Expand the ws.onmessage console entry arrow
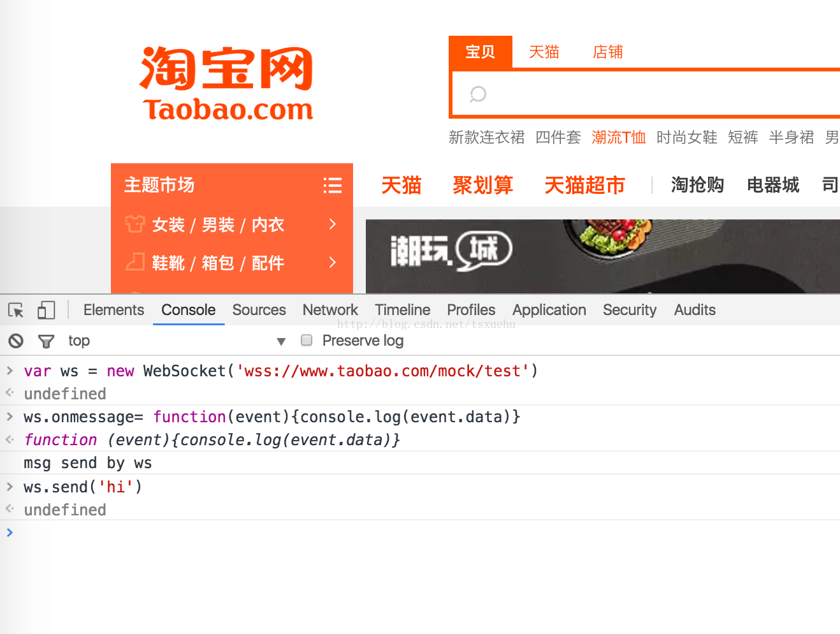Image resolution: width=840 pixels, height=634 pixels. tap(10, 416)
